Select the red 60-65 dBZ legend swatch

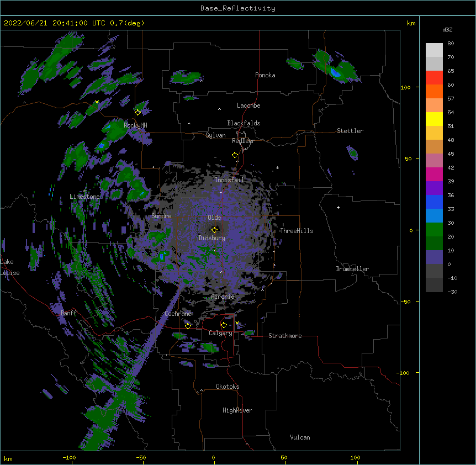[434, 78]
